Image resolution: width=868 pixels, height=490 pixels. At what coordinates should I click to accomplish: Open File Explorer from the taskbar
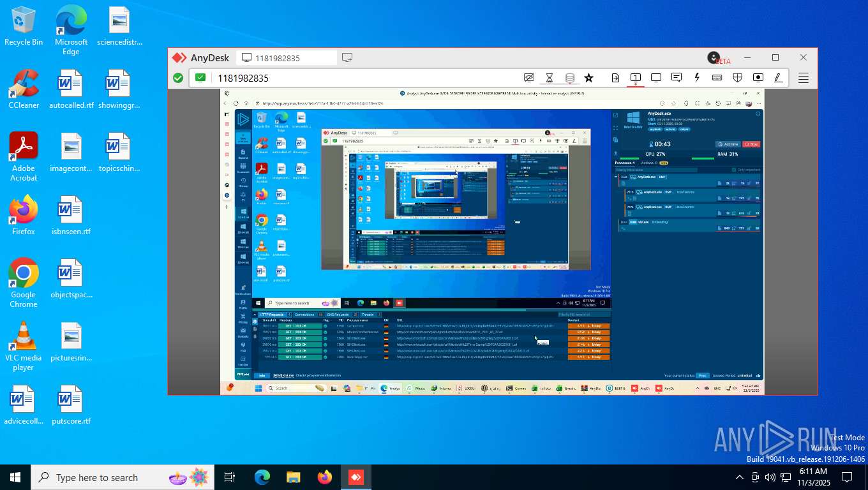(x=293, y=477)
